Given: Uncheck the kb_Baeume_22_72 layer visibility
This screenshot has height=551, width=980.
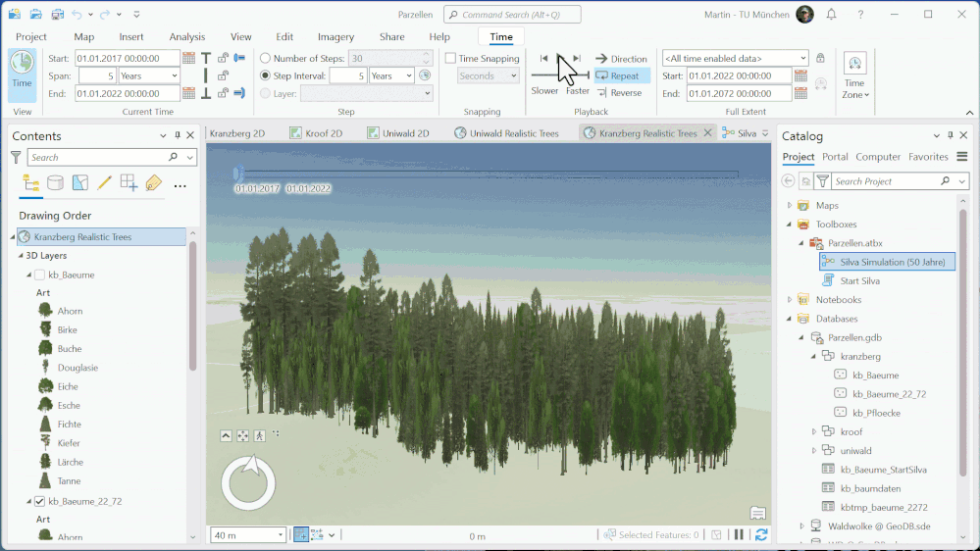Looking at the screenshot, I should click(x=39, y=501).
